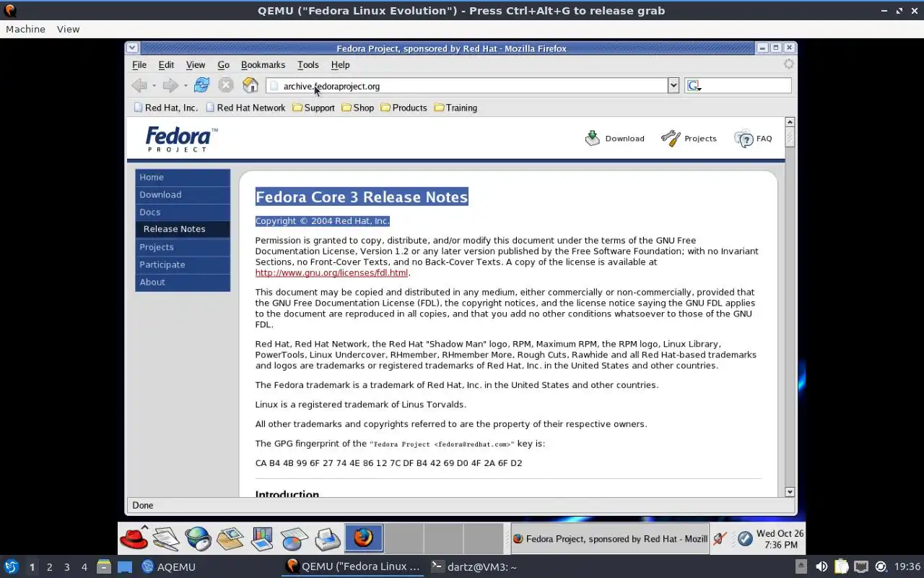This screenshot has height=578, width=924.
Task: Expand the Products bookmarks folder
Action: [x=404, y=108]
